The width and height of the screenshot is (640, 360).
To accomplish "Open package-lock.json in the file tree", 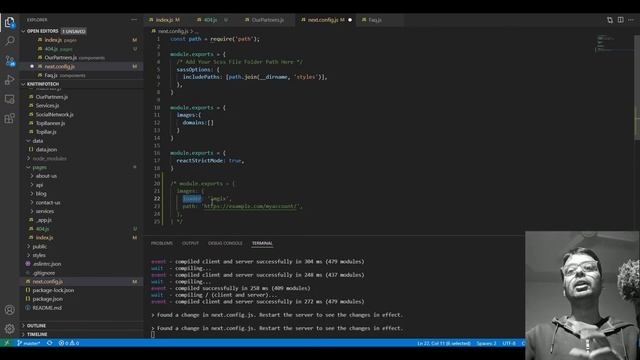I will [x=82, y=290].
